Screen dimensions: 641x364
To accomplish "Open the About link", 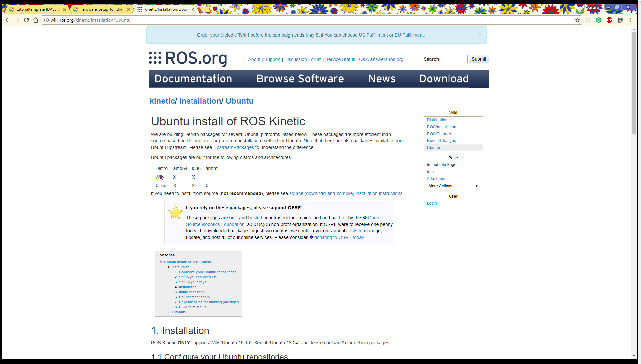I will click(254, 59).
